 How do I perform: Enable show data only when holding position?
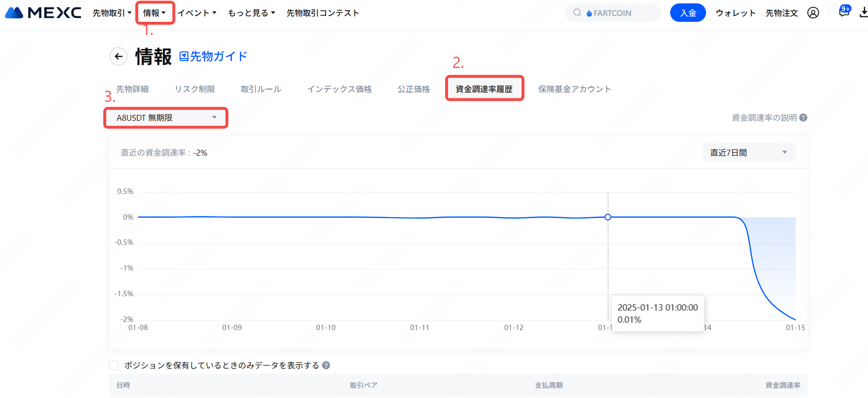coord(114,366)
